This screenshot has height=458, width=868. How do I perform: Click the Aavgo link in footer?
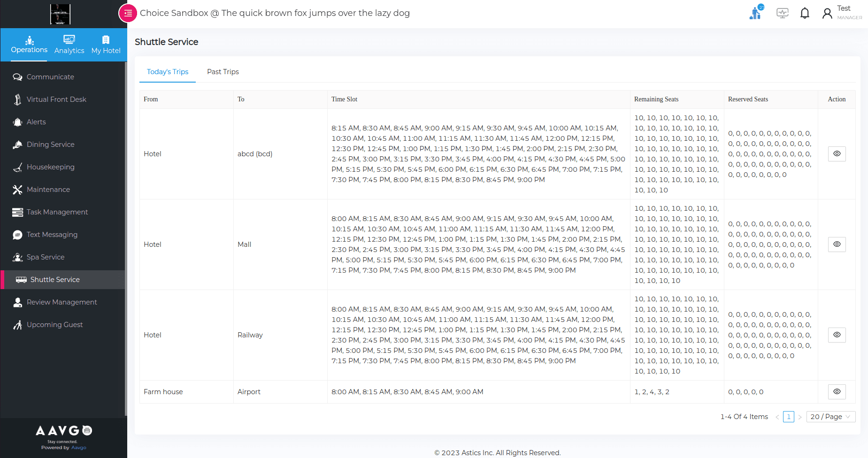pos(78,448)
